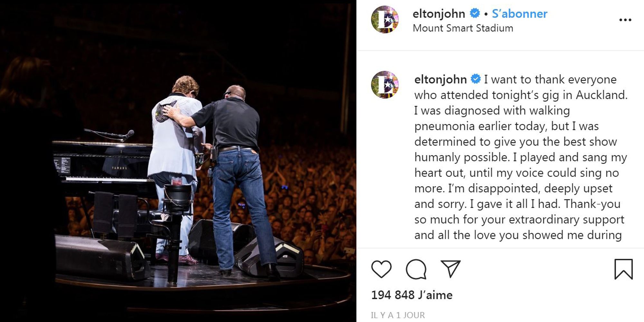This screenshot has height=322, width=644.
Task: Click the caption text about Auckland gig
Action: coord(520,157)
